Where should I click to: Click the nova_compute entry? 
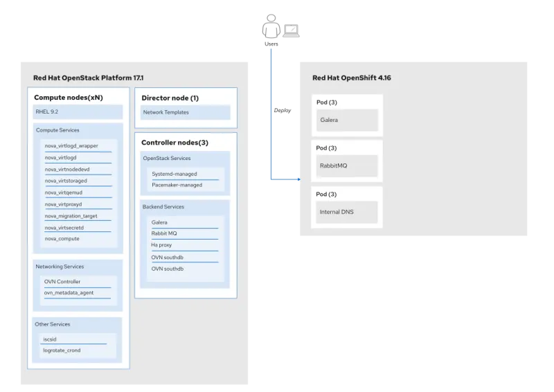[x=62, y=238]
